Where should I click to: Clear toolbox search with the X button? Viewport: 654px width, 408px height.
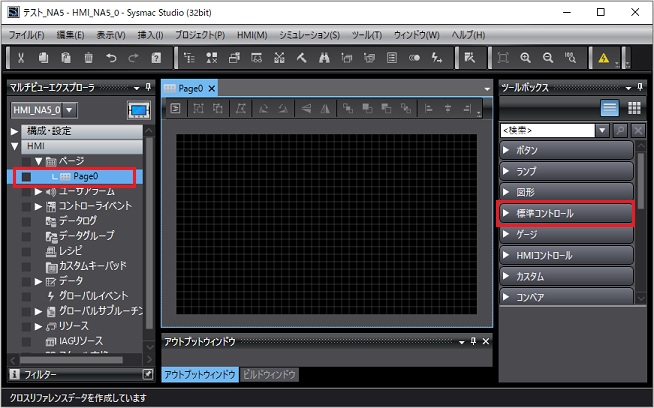coord(638,131)
